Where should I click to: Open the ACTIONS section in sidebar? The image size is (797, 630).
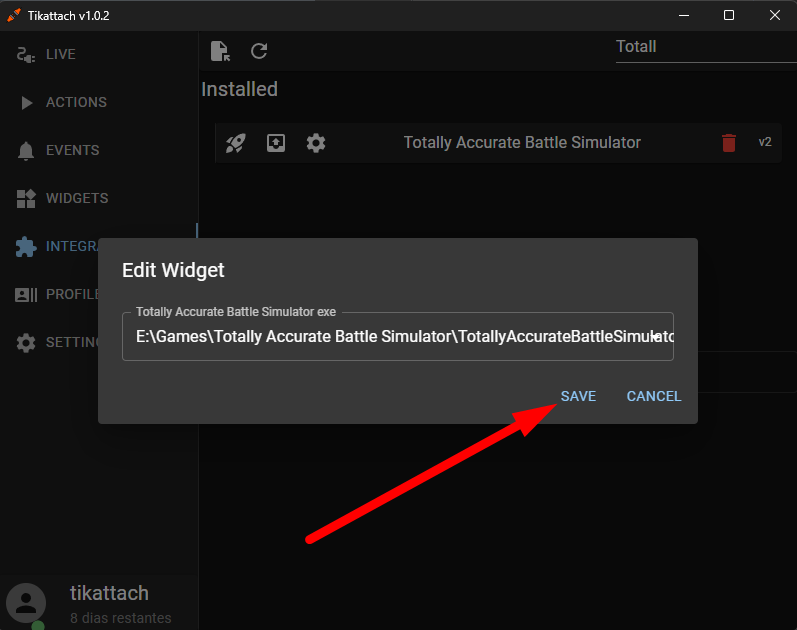pos(76,102)
